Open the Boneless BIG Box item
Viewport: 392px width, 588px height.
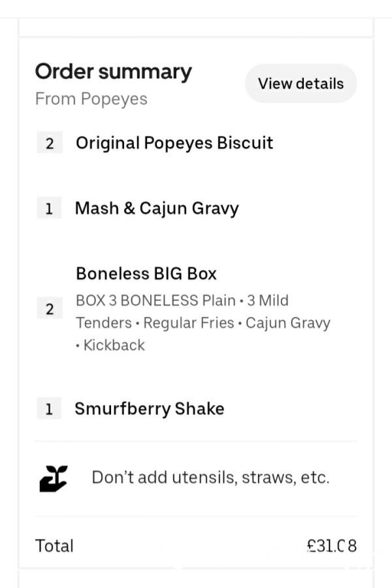(146, 274)
